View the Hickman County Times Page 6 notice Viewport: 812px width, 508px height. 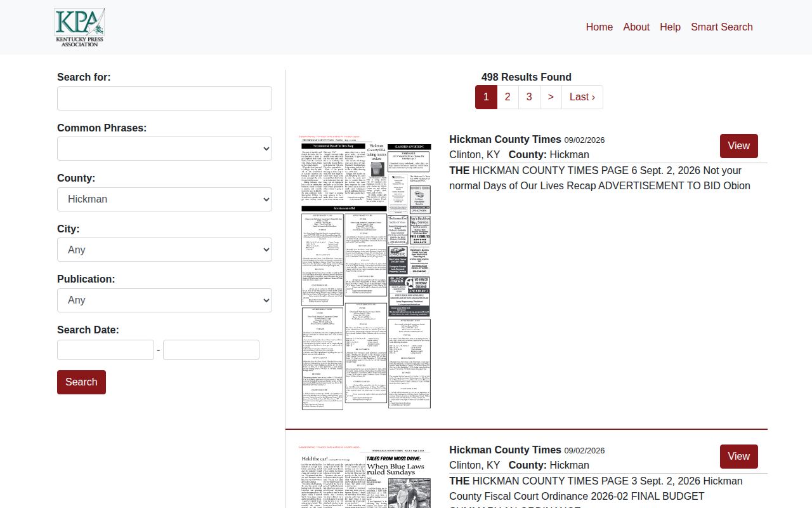click(739, 146)
